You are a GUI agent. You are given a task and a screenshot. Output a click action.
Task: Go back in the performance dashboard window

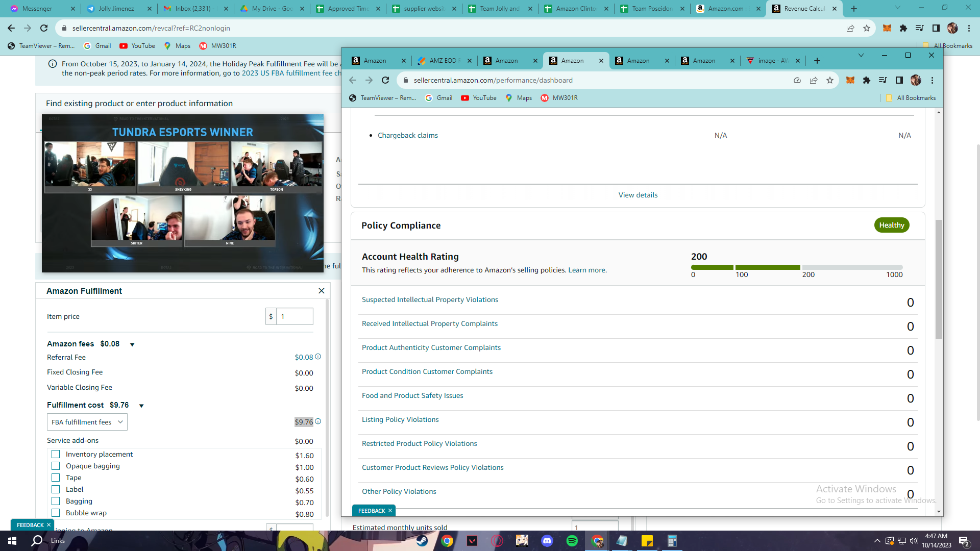pyautogui.click(x=353, y=80)
